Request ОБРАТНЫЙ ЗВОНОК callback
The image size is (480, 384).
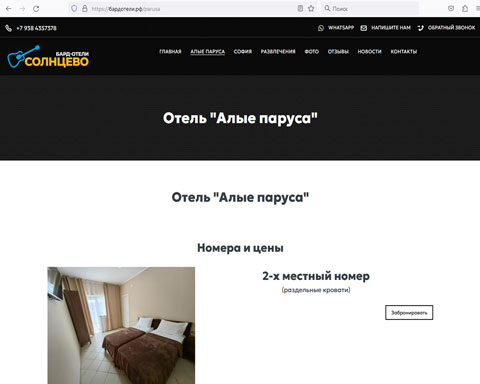[x=451, y=28]
